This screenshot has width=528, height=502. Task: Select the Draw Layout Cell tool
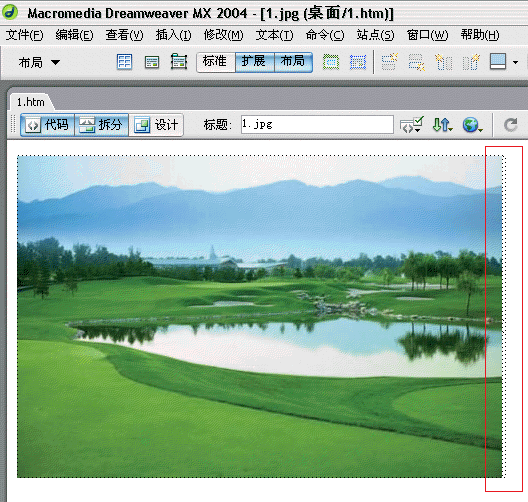coord(358,62)
